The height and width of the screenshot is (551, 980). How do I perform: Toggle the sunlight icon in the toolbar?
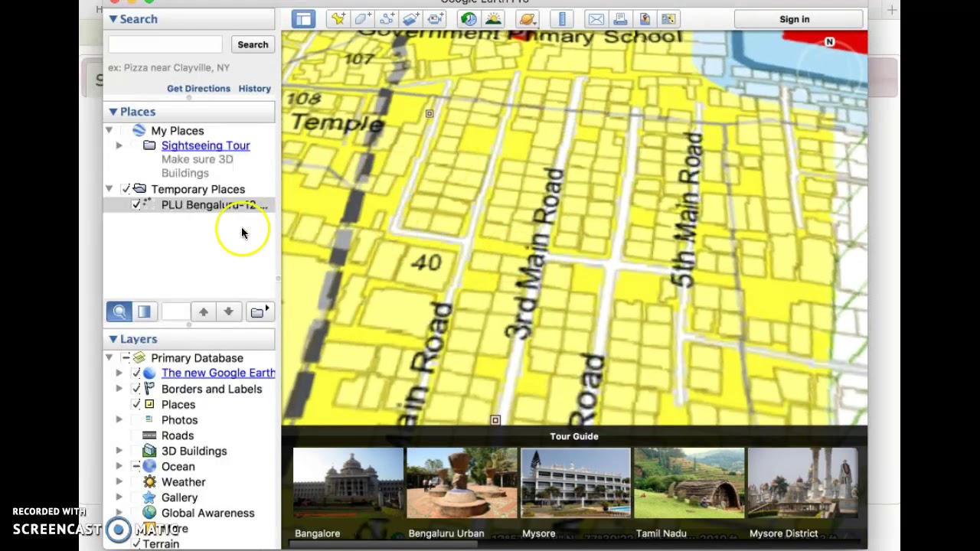[493, 19]
